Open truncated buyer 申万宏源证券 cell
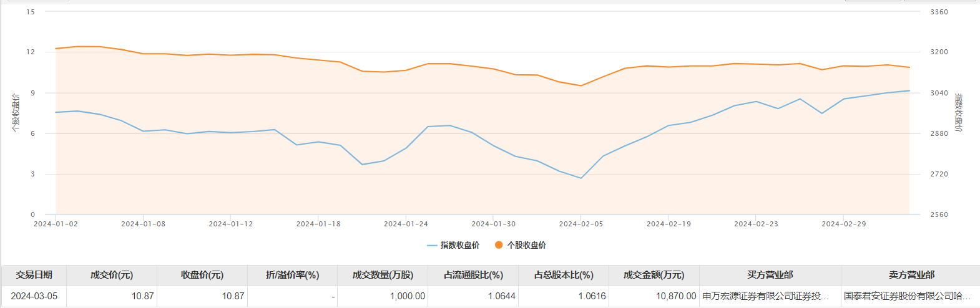 (x=766, y=296)
